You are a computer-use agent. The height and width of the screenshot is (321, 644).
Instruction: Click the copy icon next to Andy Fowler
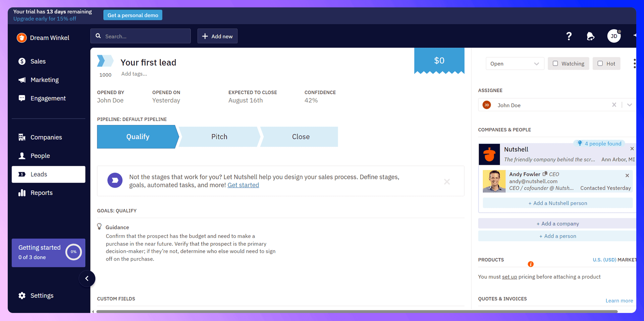tap(545, 174)
